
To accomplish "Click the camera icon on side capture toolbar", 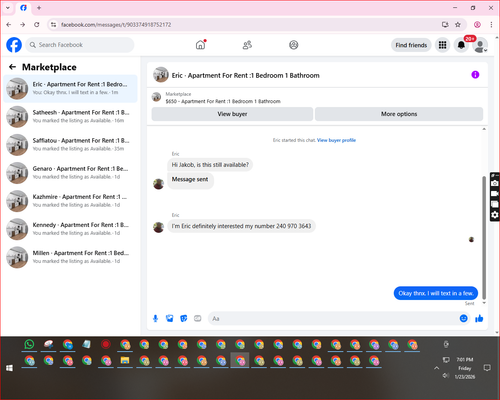I will 495,183.
